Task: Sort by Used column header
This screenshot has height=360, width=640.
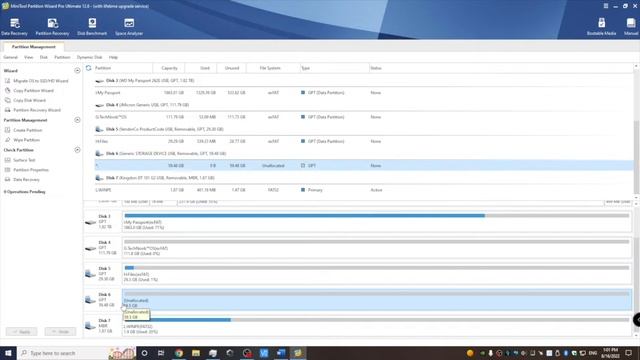Action: pyautogui.click(x=205, y=68)
